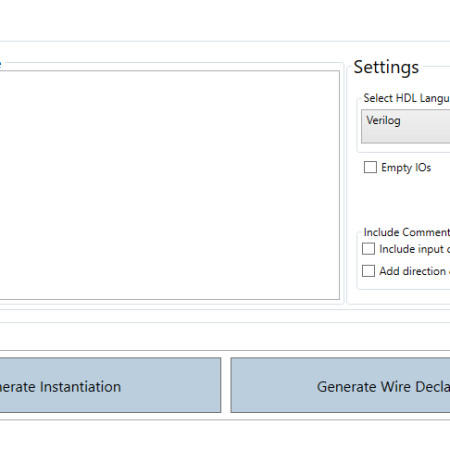Open the Verilog HDL language dropdown
This screenshot has width=450, height=450.
[x=406, y=127]
